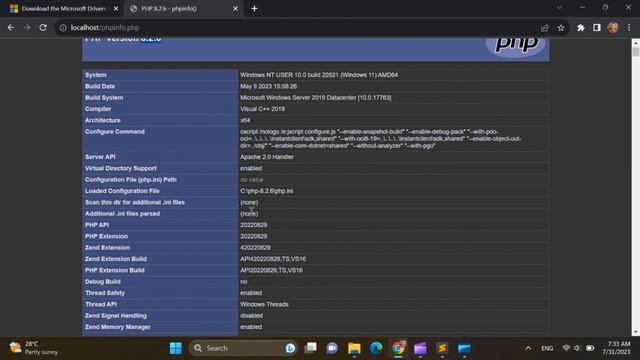Open the Chrome profile avatar
Screen dimensions: 640x360
click(x=613, y=28)
